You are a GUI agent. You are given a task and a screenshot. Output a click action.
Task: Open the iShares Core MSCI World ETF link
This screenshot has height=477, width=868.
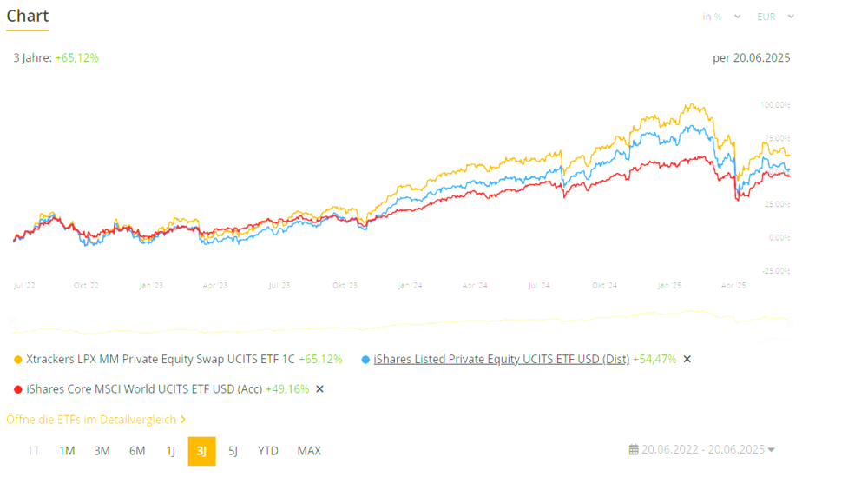(x=144, y=389)
